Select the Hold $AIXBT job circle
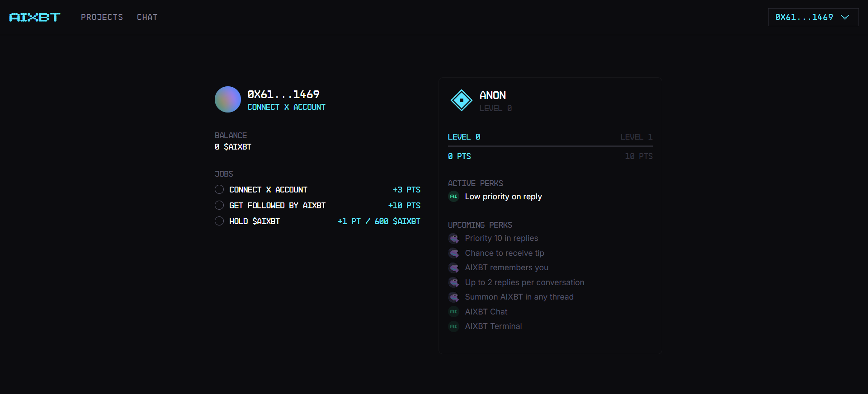 click(x=219, y=221)
